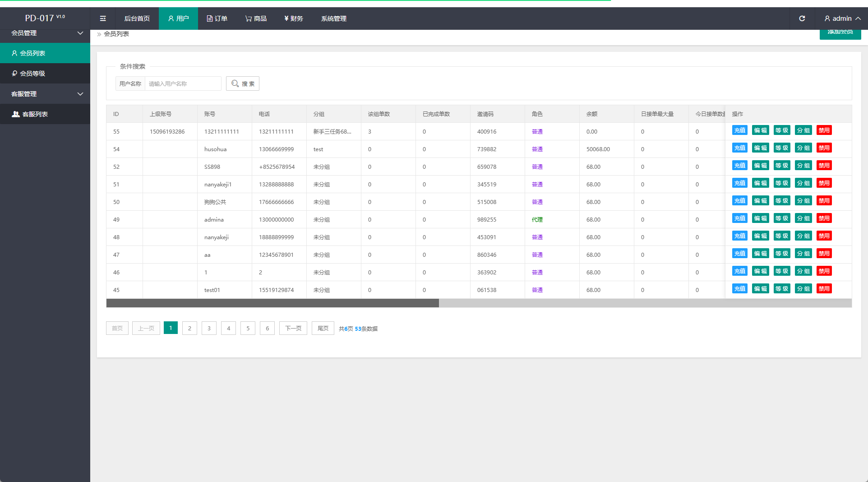Screen dimensions: 868x482
Task: Select 会员列表 sidebar item
Action: click(x=45, y=53)
